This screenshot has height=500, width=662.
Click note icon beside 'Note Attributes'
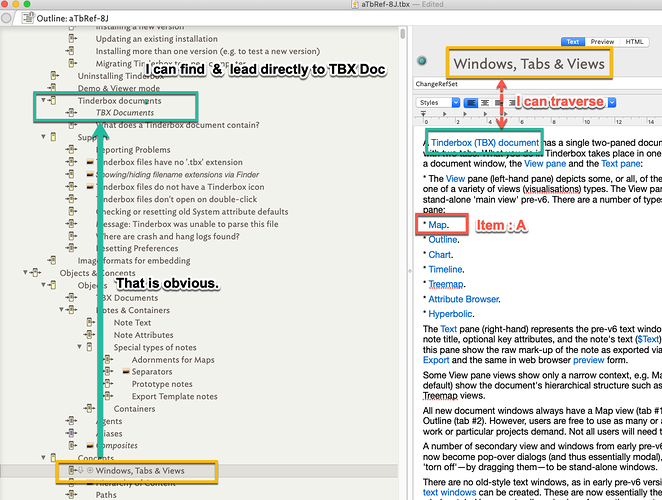click(x=89, y=334)
